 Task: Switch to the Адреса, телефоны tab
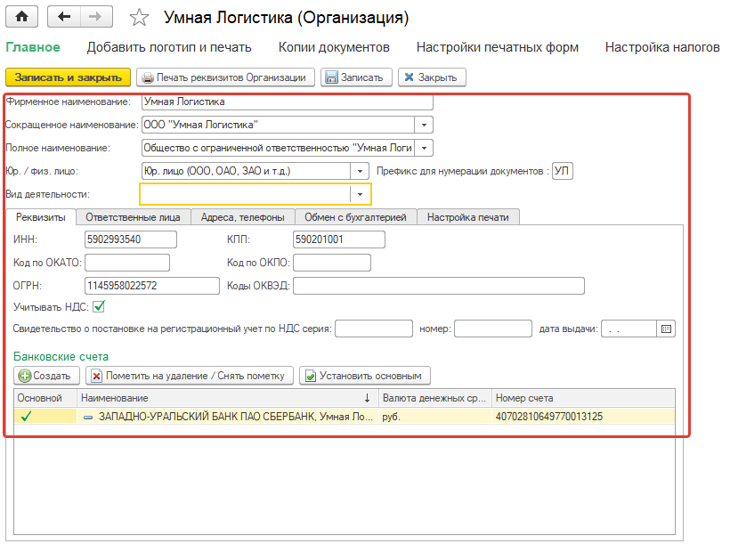point(242,217)
